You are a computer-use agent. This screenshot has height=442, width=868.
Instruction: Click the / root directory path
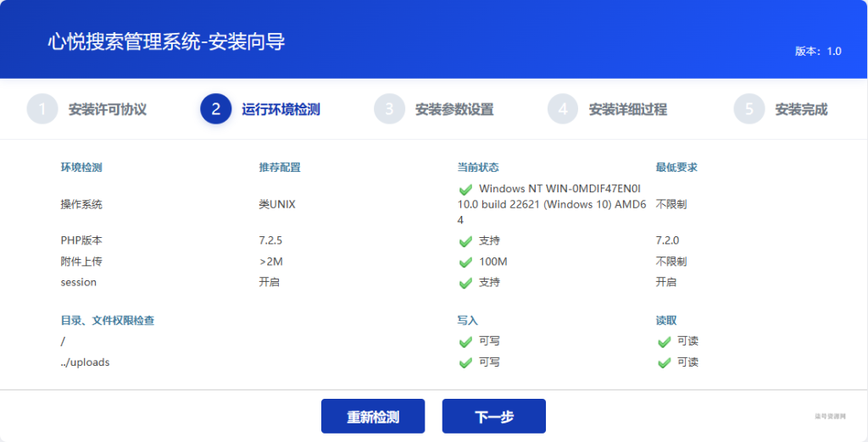tap(63, 341)
